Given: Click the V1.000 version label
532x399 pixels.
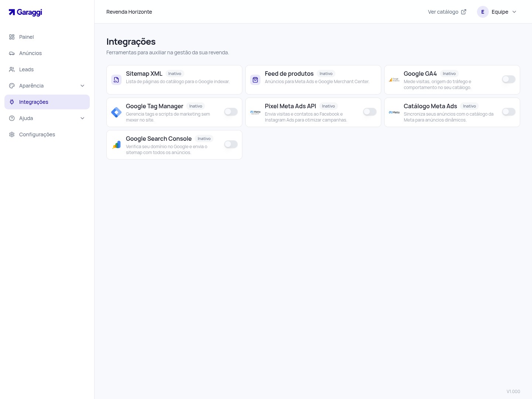Looking at the screenshot, I should [513, 392].
